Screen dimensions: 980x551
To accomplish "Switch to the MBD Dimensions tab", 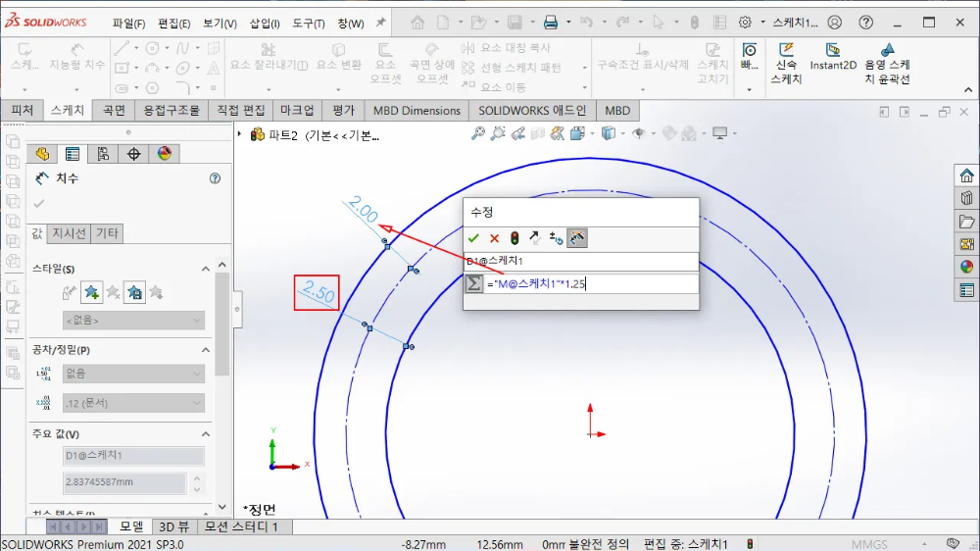I will [416, 110].
